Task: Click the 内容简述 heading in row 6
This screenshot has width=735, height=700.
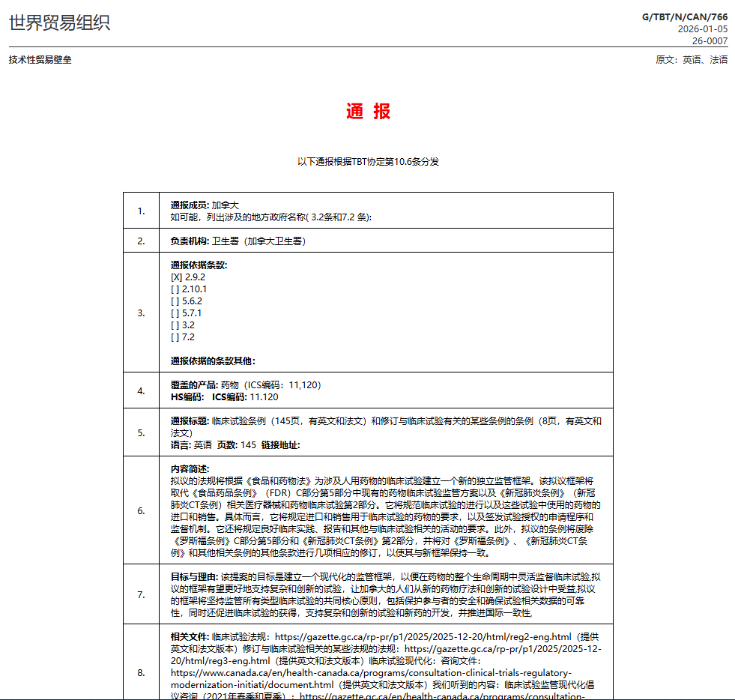Action: pos(189,468)
